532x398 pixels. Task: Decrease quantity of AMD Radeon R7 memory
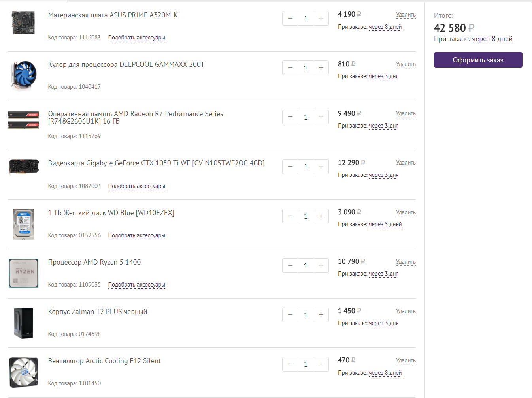[291, 117]
